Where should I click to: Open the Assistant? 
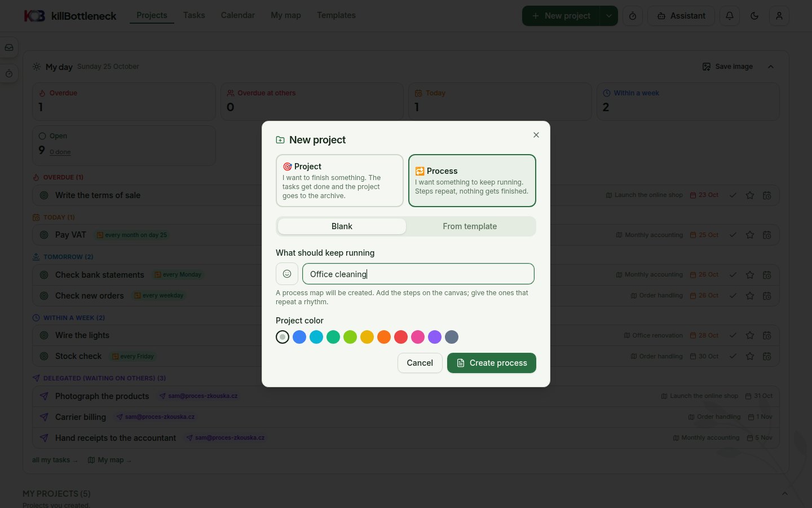(681, 16)
